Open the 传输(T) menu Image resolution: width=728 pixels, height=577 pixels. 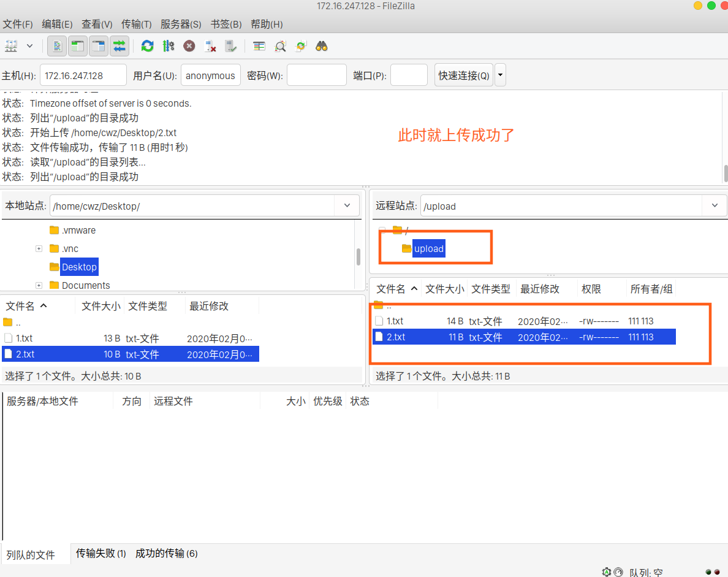point(137,24)
